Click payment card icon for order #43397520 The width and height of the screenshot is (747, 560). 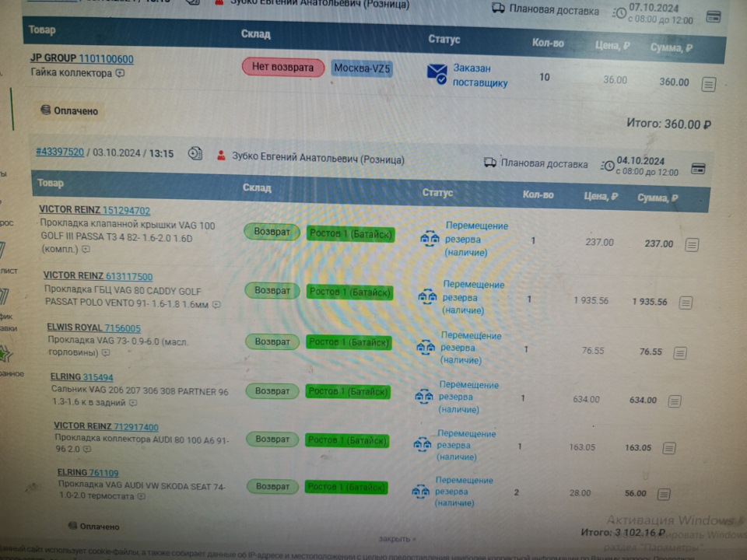[697, 169]
